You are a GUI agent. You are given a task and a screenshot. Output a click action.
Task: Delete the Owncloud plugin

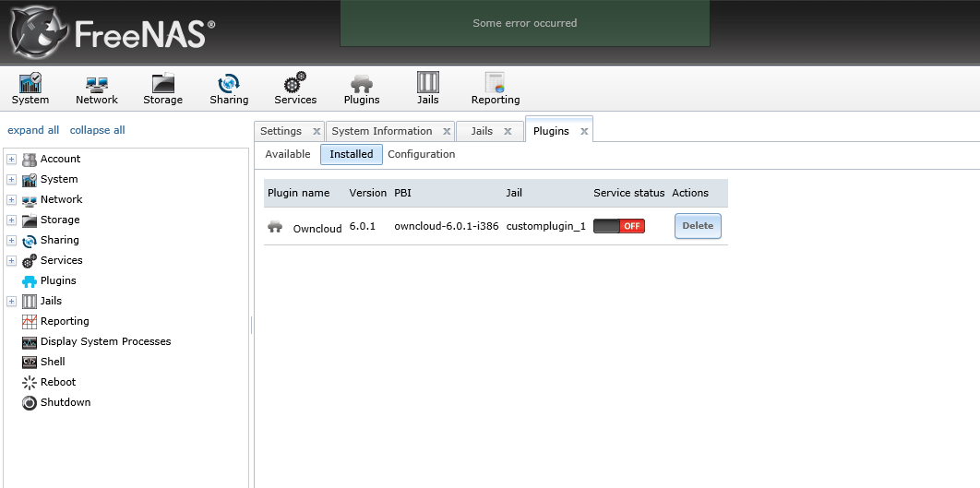click(x=698, y=226)
